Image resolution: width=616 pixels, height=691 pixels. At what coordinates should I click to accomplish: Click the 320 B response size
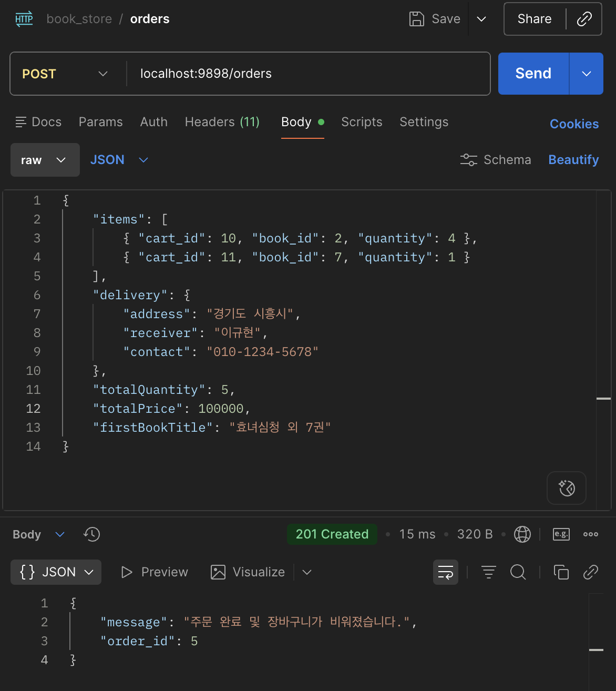(475, 534)
